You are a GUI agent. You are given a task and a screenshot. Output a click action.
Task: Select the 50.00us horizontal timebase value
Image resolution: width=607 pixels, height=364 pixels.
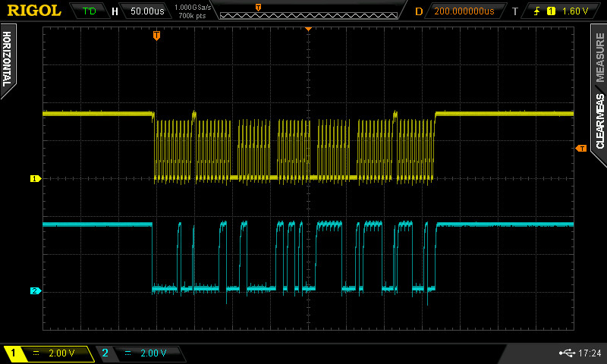pos(147,11)
